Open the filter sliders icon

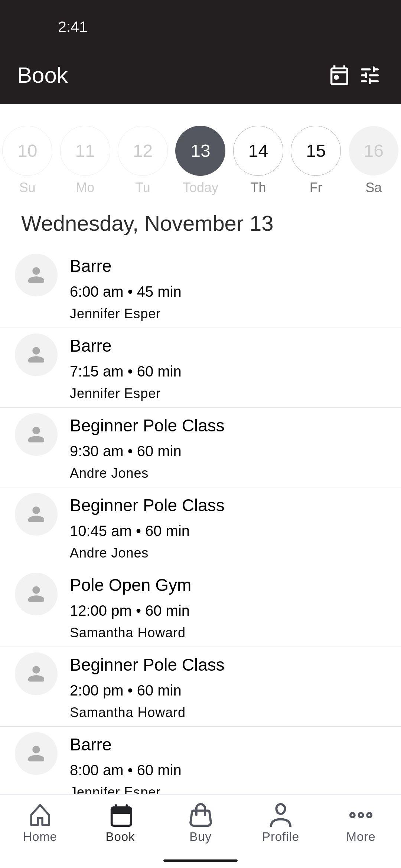coord(370,75)
